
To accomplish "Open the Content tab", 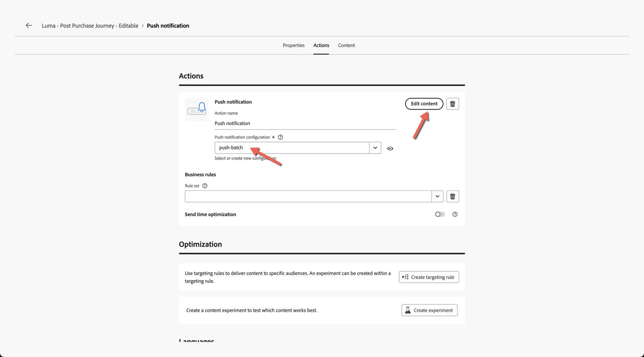I will coord(347,45).
